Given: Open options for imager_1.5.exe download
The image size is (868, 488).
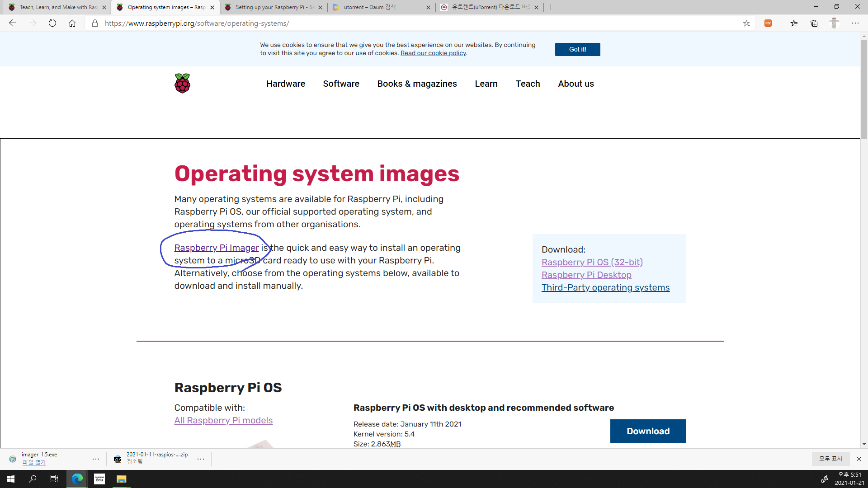Looking at the screenshot, I should (x=96, y=459).
